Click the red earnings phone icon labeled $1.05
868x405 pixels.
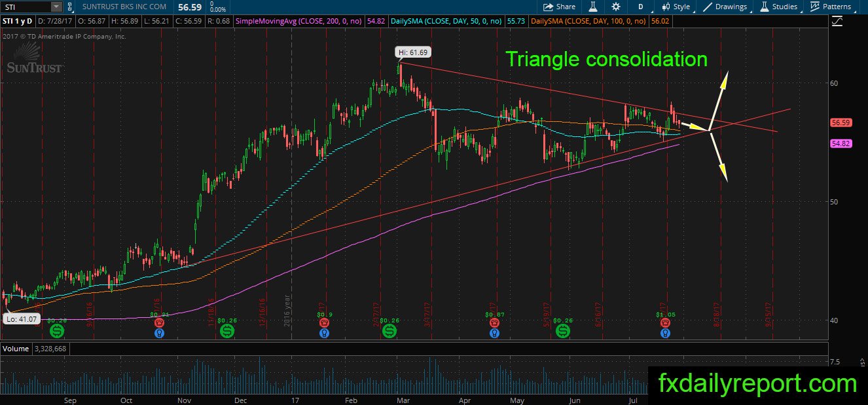click(666, 323)
